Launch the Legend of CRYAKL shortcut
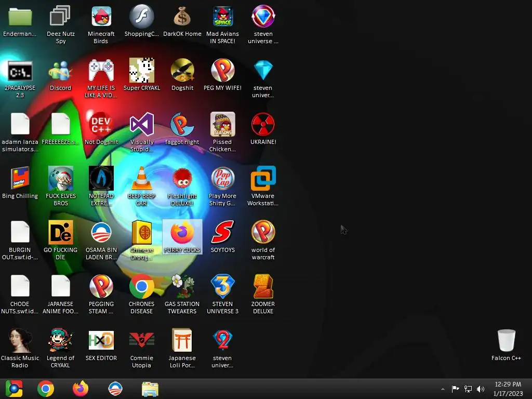 pos(60,340)
